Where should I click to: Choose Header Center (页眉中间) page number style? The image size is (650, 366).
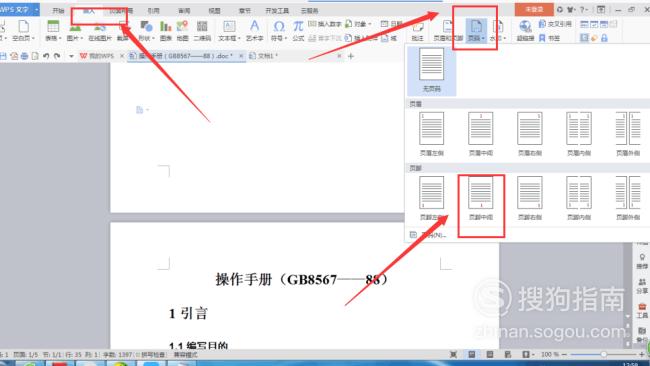coord(481,134)
